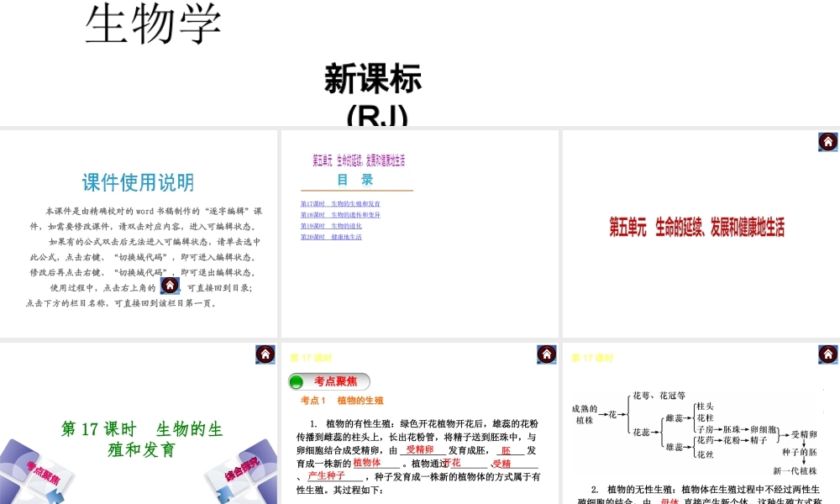Click 花萼、花冠等 in the diagram
The image size is (840, 504).
pyautogui.click(x=659, y=396)
